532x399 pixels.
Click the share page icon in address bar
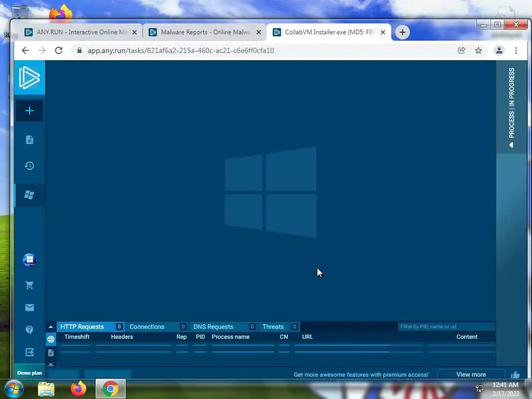[x=461, y=50]
